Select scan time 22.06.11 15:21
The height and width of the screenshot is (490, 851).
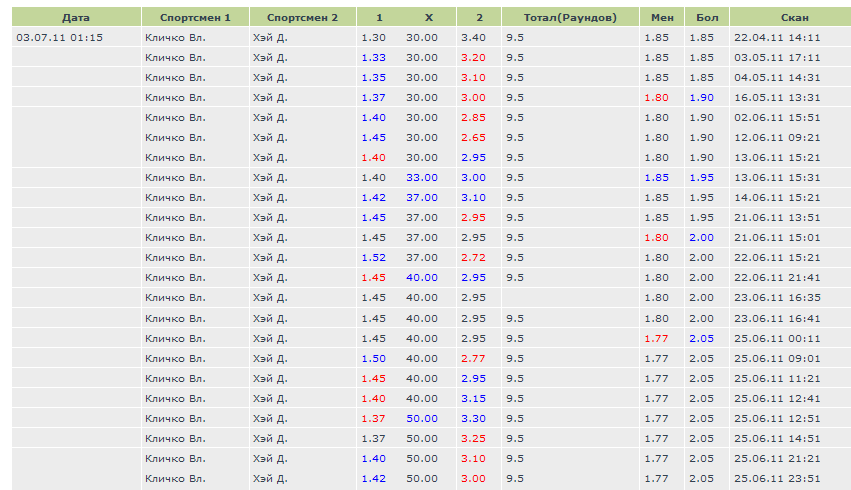coord(777,258)
